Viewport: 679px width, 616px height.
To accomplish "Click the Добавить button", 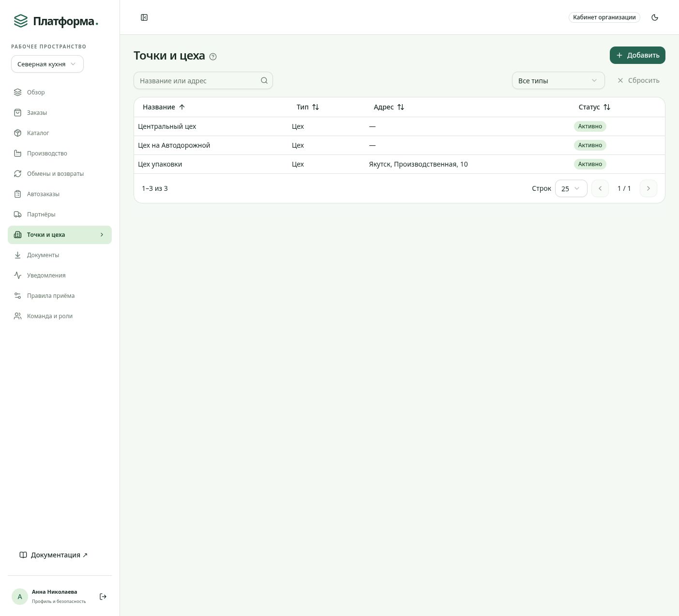I will 637,55.
